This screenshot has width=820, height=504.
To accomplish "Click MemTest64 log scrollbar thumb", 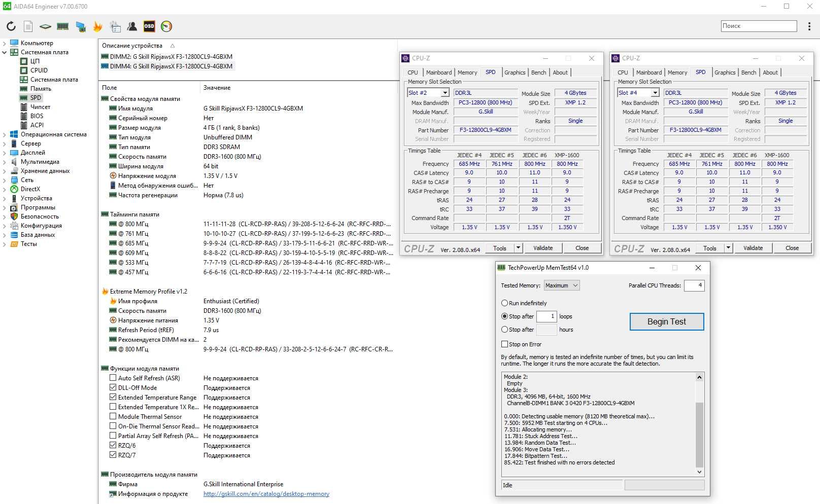I will [699, 435].
